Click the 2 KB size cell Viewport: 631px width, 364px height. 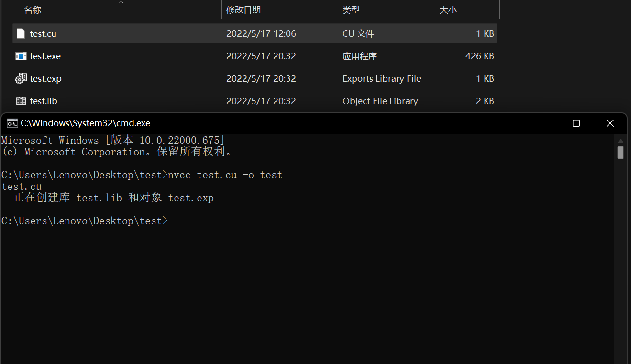(485, 101)
